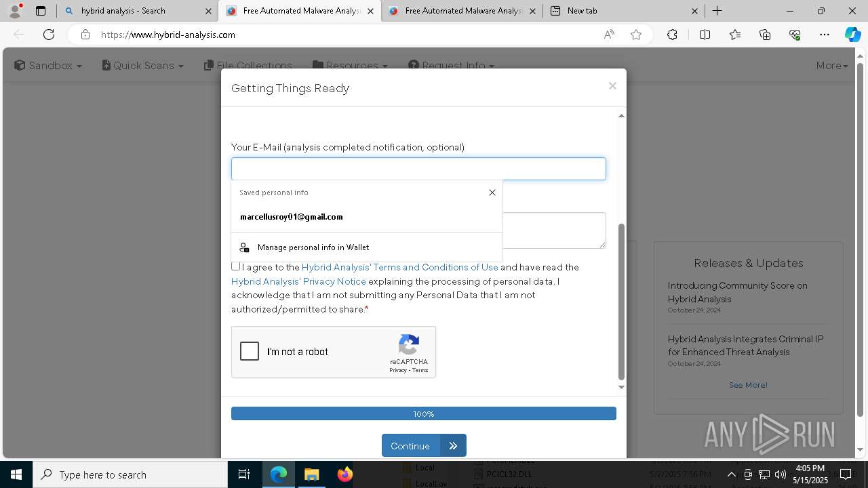Toggle Split screen icon

[705, 35]
